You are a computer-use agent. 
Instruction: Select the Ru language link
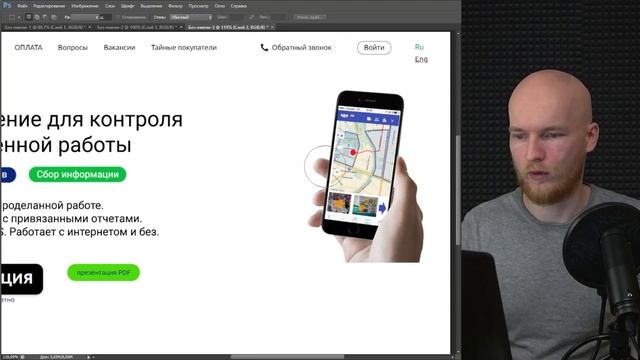pos(419,47)
